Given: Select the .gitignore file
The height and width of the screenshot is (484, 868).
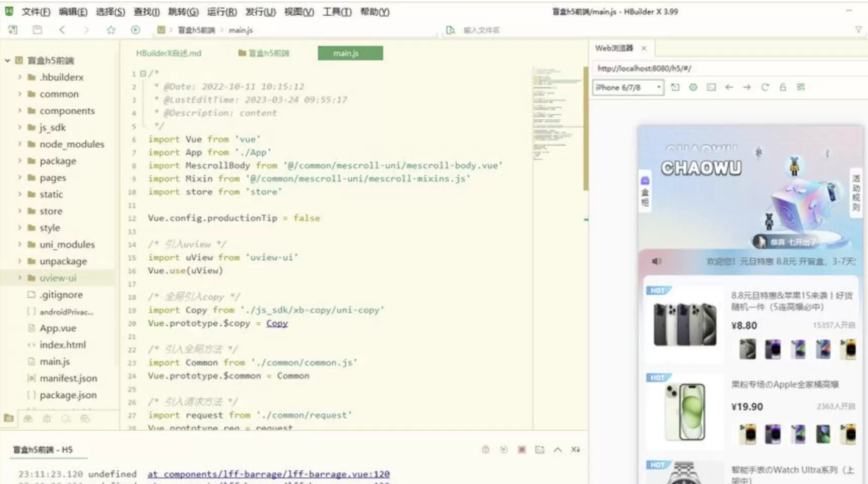Looking at the screenshot, I should 61,295.
